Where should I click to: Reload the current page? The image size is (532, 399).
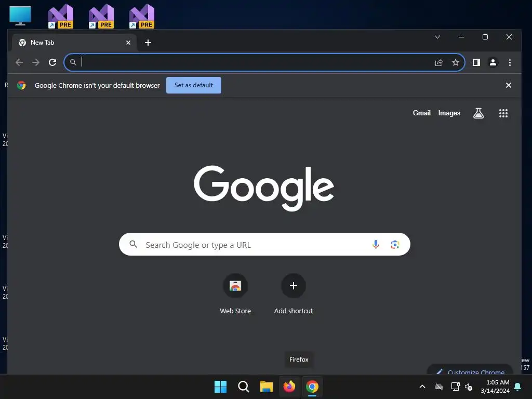point(52,62)
